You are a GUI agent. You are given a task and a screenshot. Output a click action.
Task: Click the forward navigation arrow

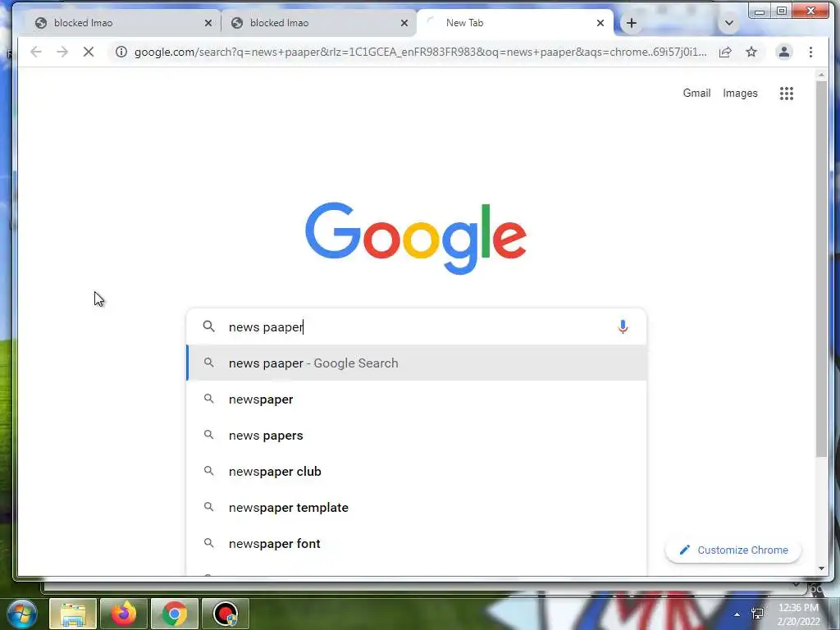click(62, 52)
